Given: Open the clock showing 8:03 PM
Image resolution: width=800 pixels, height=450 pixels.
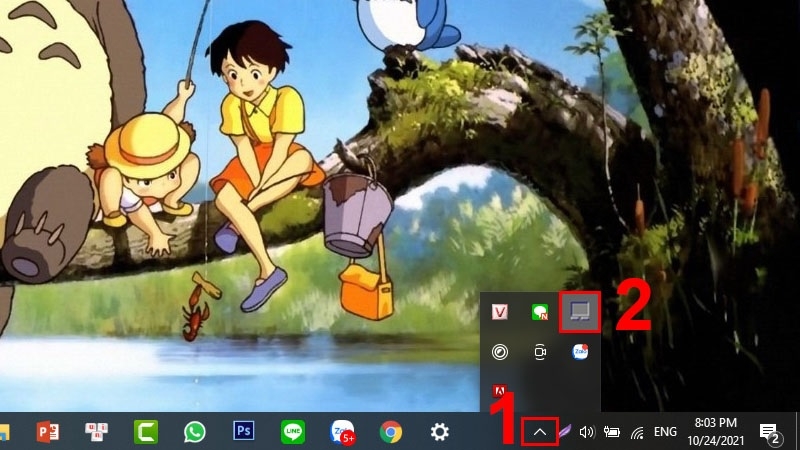Looking at the screenshot, I should point(715,432).
